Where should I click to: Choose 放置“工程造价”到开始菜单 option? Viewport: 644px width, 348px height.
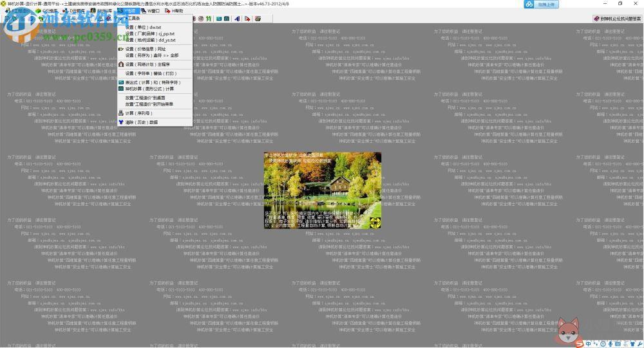[155, 104]
